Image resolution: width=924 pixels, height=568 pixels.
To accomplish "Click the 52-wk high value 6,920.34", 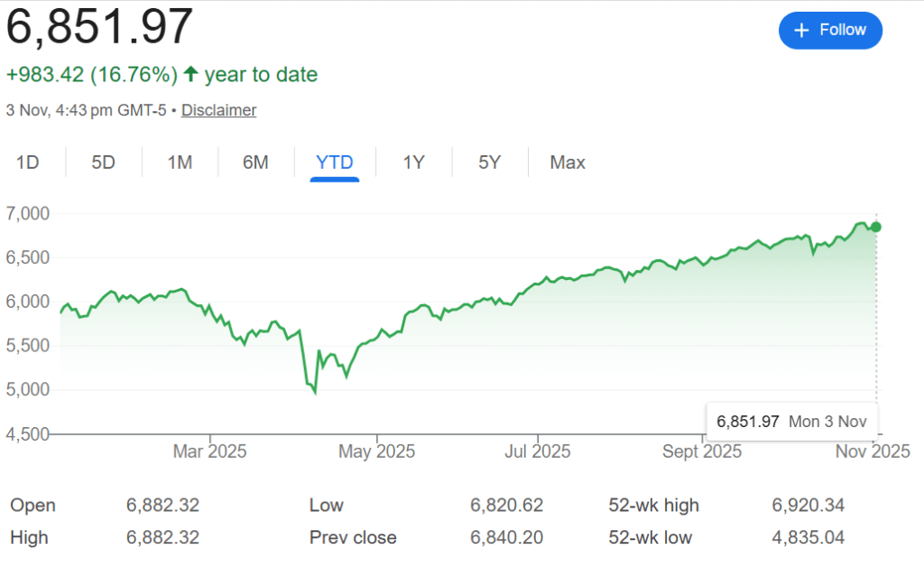I will [x=808, y=506].
